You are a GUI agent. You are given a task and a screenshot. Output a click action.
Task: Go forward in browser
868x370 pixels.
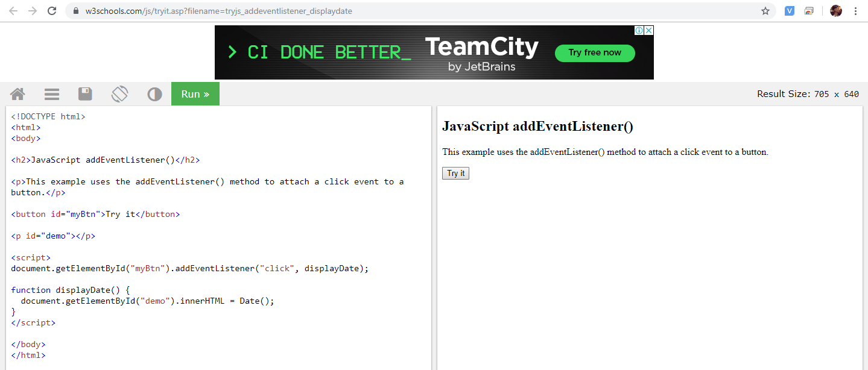coord(33,11)
